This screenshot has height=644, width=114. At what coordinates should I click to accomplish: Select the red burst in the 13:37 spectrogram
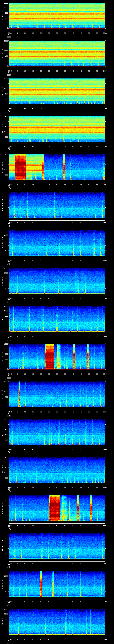pyautogui.click(x=41, y=584)
